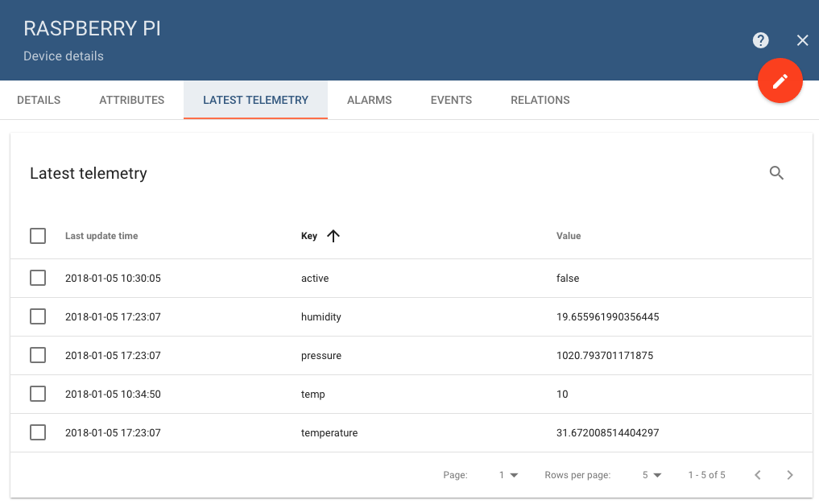The image size is (819, 504).
Task: Click the active row value showing false
Action: [x=566, y=278]
